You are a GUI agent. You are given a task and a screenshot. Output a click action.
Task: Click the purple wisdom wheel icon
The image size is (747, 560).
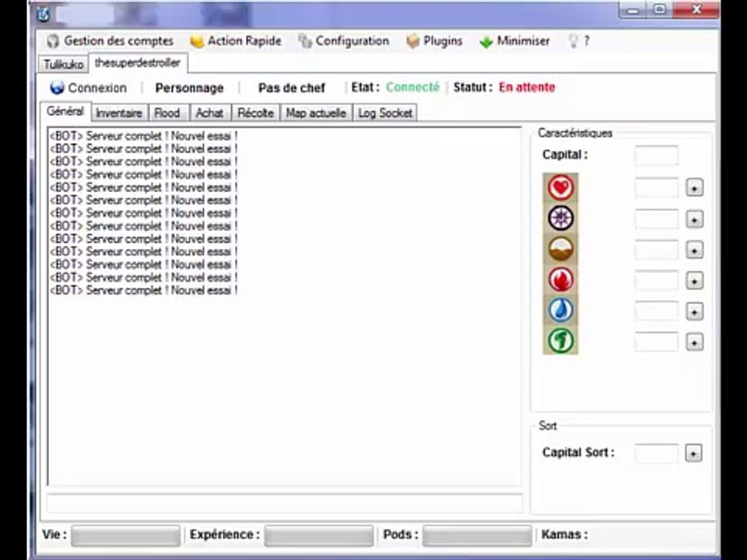tap(561, 218)
